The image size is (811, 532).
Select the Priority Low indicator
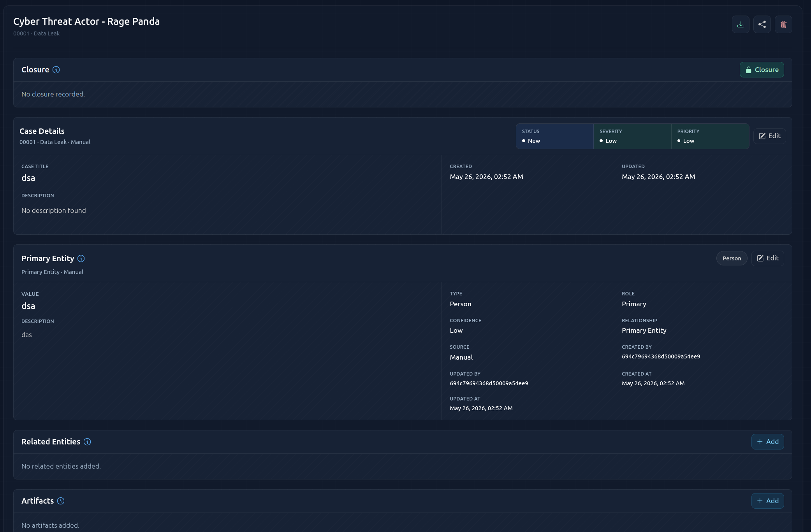(x=710, y=136)
